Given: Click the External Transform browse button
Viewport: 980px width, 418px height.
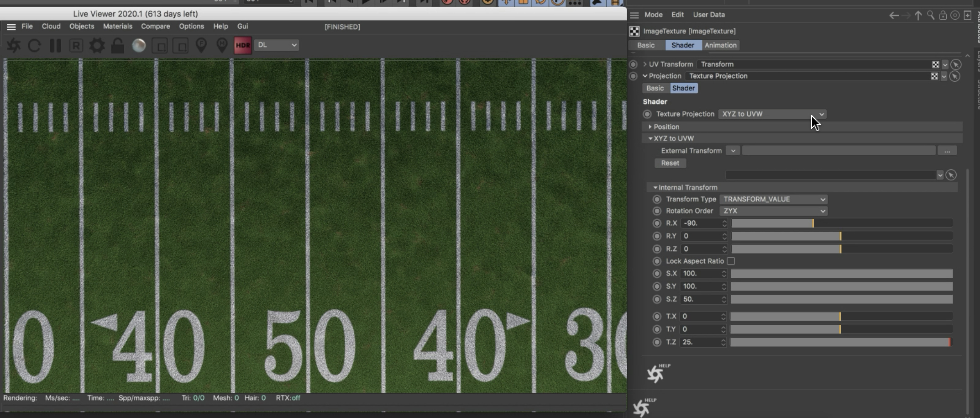Looking at the screenshot, I should pyautogui.click(x=947, y=151).
